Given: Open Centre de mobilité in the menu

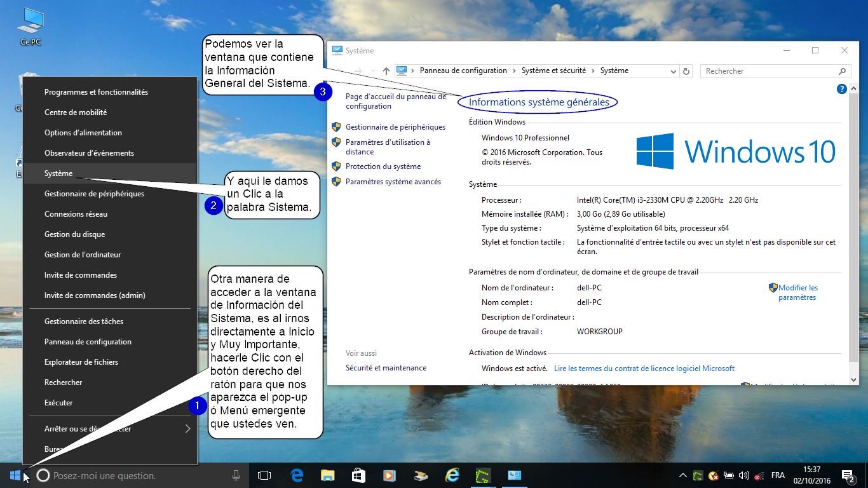Looking at the screenshot, I should [x=110, y=112].
